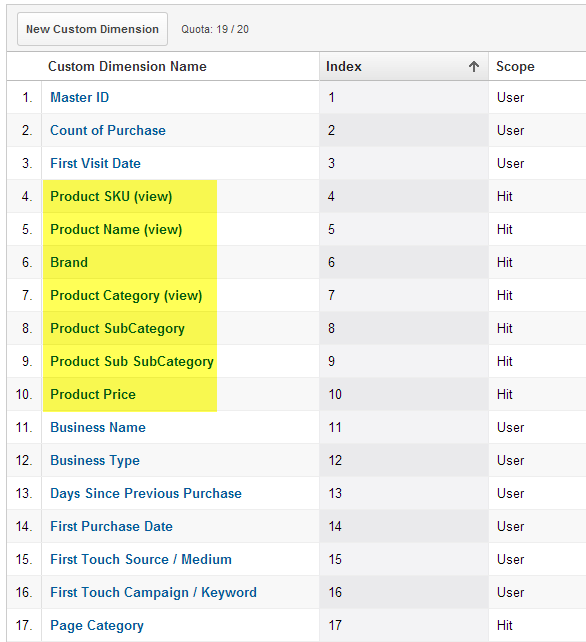Viewport: 586px width, 642px height.
Task: Toggle the Index column sort arrow
Action: (474, 66)
